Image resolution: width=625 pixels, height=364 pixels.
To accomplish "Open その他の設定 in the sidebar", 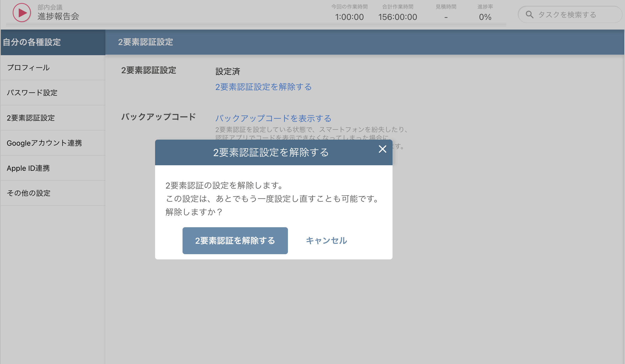I will coord(29,193).
